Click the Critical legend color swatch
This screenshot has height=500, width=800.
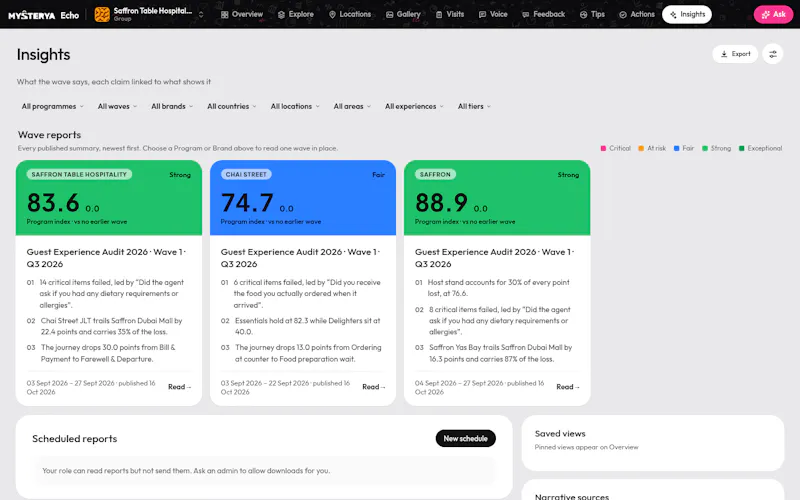603,148
